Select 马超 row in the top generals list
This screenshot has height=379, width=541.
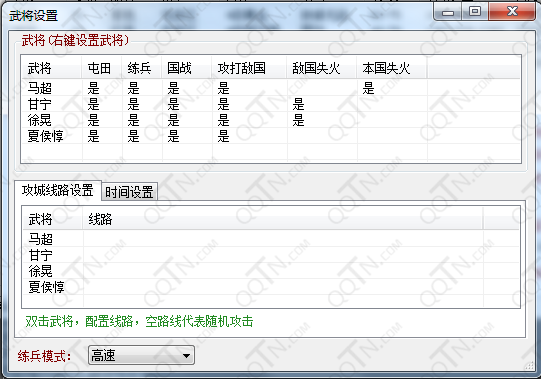click(x=271, y=88)
